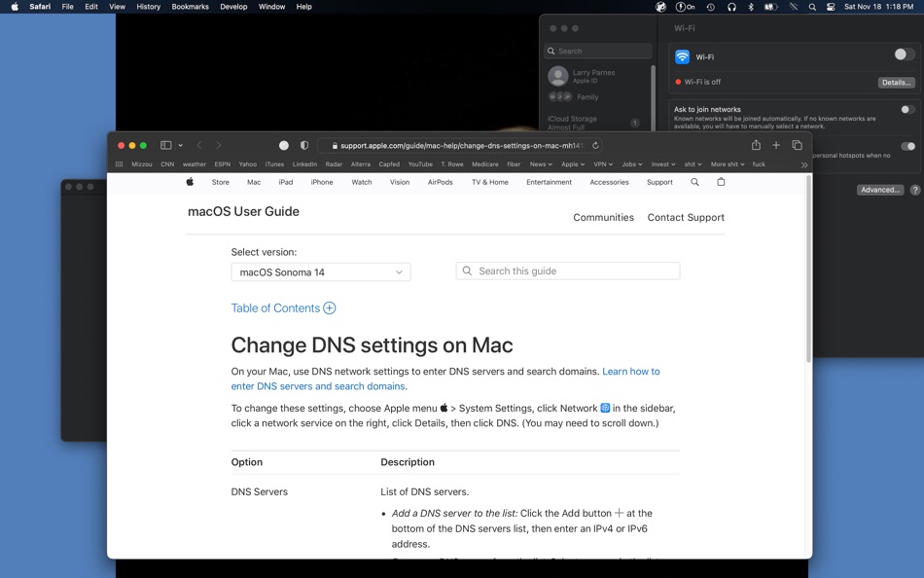Image resolution: width=924 pixels, height=578 pixels.
Task: Click the Safari address bar URL
Action: (461, 145)
